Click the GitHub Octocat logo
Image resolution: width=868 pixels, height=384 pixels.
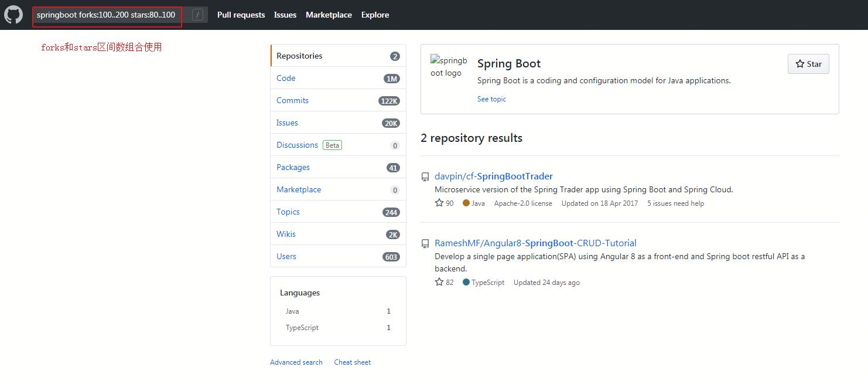pos(13,15)
